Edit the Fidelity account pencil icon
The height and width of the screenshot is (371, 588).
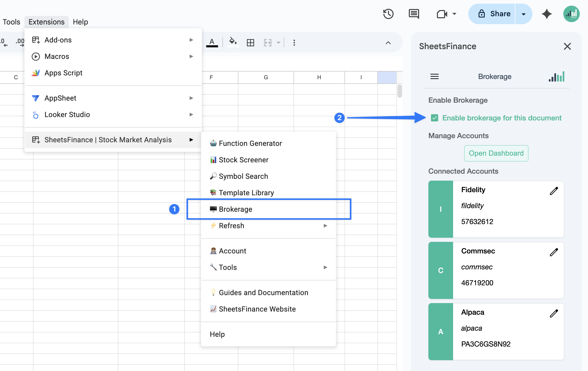coord(554,191)
